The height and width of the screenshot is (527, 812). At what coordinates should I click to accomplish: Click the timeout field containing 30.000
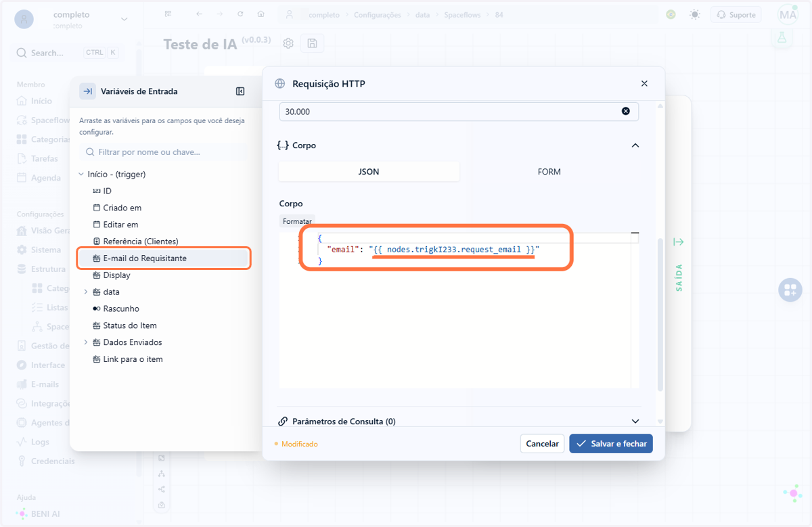(x=459, y=112)
